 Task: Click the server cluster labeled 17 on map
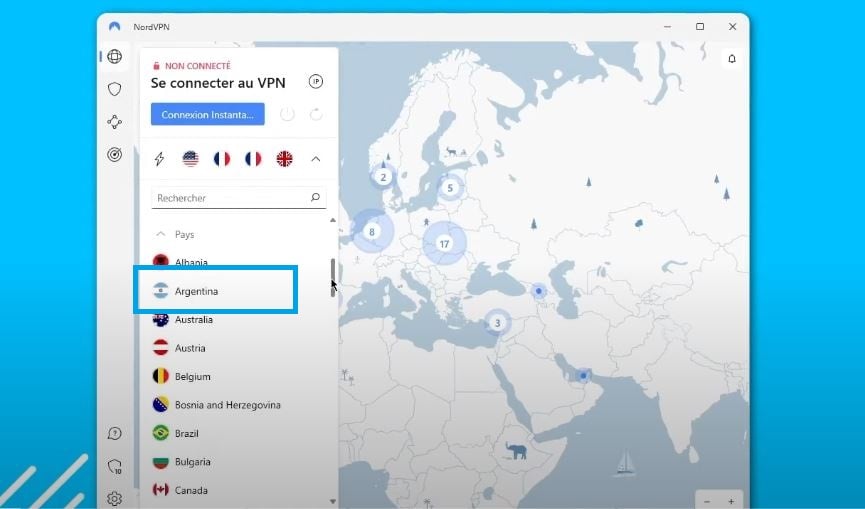(444, 243)
